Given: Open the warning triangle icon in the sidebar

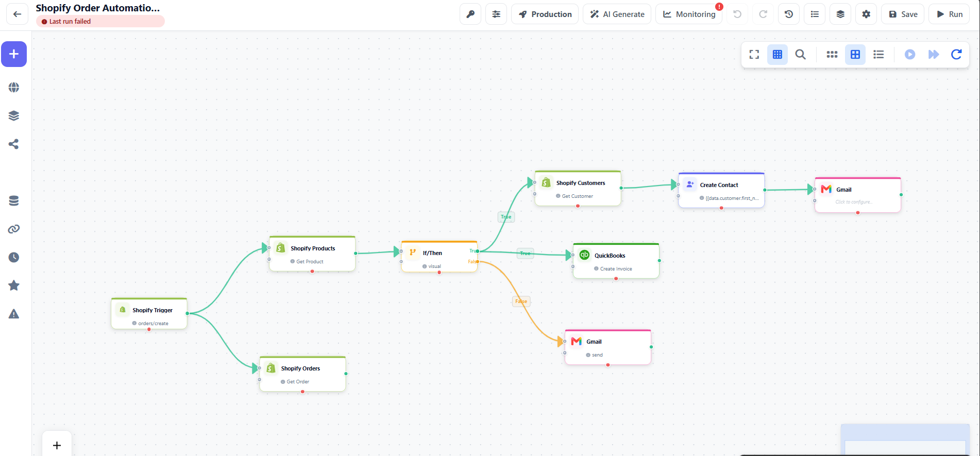Looking at the screenshot, I should [14, 314].
